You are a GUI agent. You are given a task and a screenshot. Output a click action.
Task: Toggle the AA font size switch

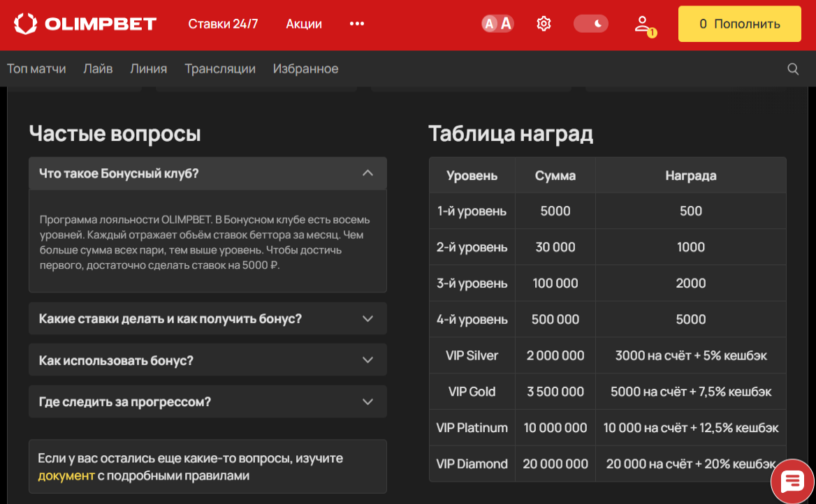(x=497, y=24)
